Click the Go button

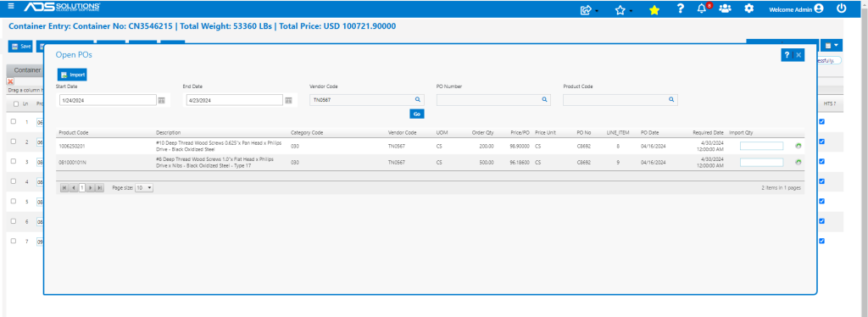417,114
